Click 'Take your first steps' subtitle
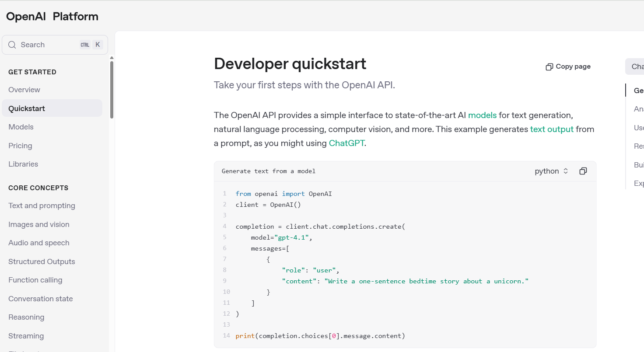644x352 pixels. tap(304, 85)
